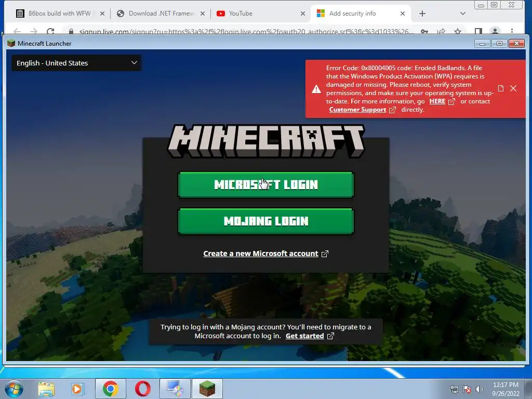Click the warning triangle icon in error banner

coord(316,89)
